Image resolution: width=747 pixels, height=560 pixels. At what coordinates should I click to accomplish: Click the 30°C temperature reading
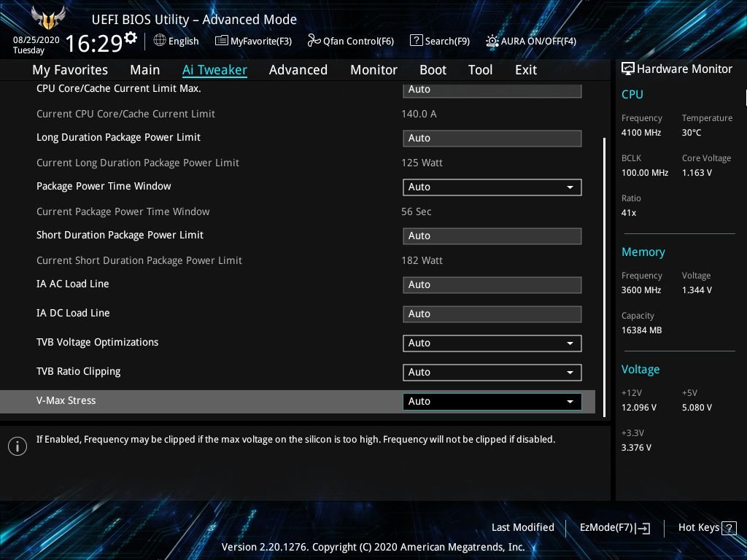(x=692, y=133)
